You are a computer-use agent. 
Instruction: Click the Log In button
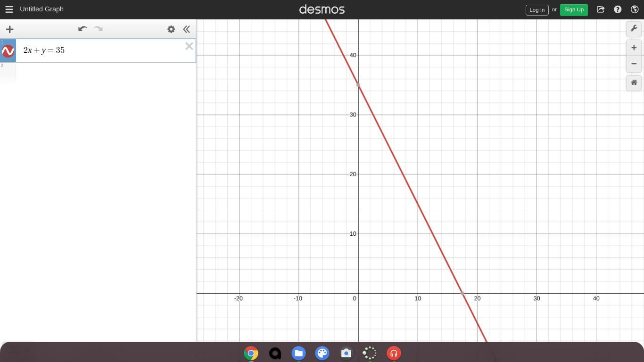coord(537,9)
